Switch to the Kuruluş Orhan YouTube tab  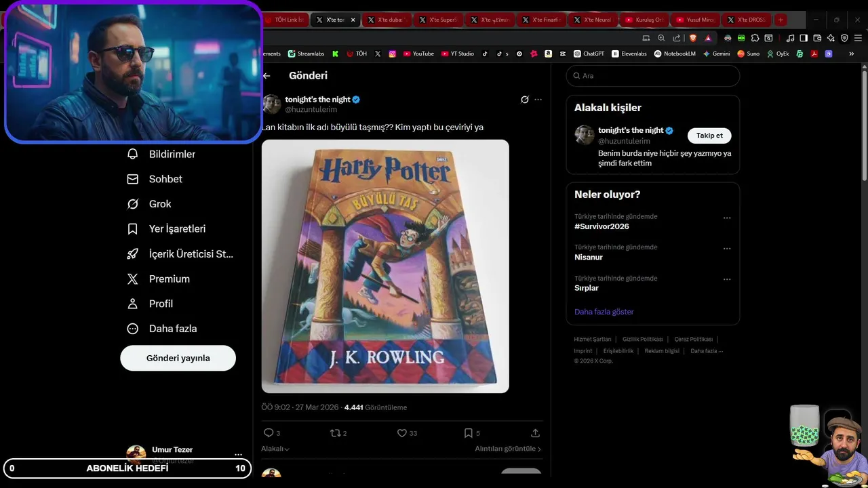[x=644, y=20]
